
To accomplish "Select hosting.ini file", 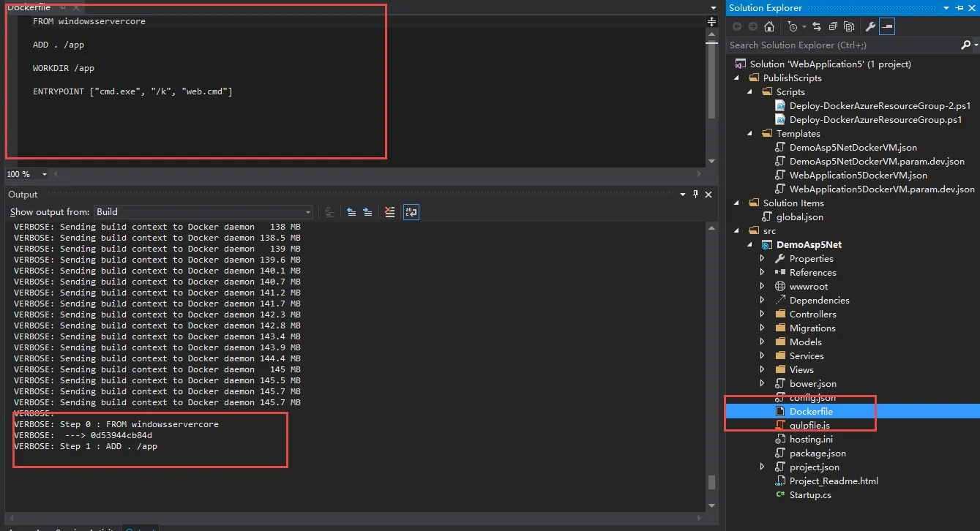I will tap(811, 440).
